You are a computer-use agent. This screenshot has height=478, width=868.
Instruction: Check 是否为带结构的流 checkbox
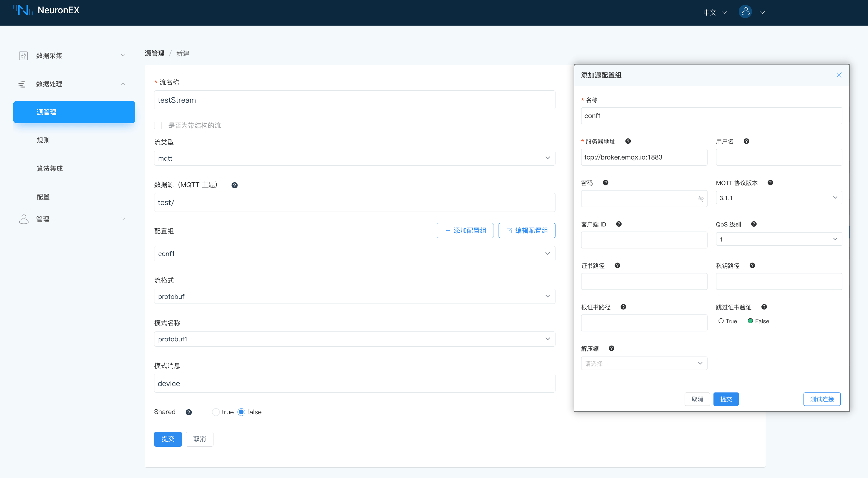point(158,125)
